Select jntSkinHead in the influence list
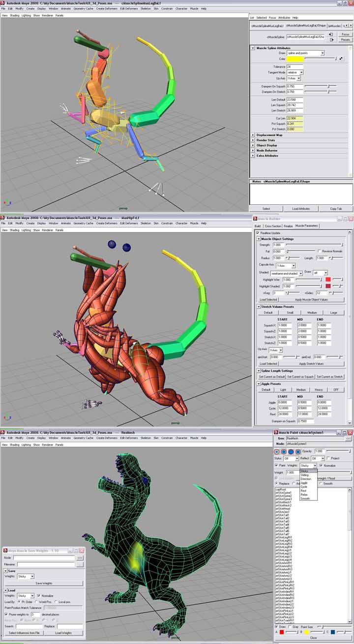354x644 pixels. 282,508
